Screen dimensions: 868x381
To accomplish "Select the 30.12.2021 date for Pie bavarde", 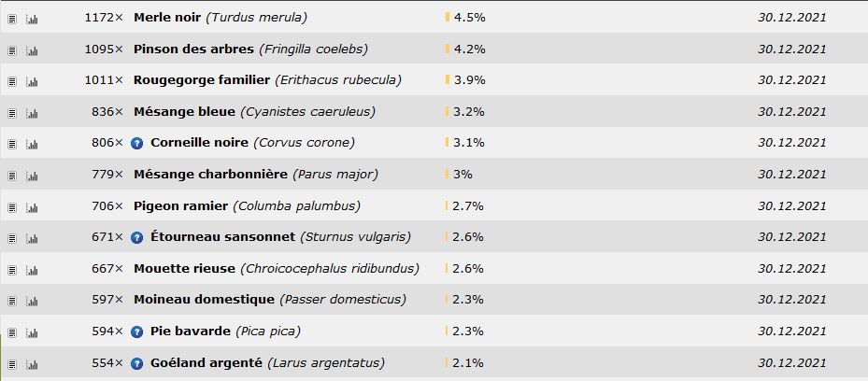I will point(791,332).
